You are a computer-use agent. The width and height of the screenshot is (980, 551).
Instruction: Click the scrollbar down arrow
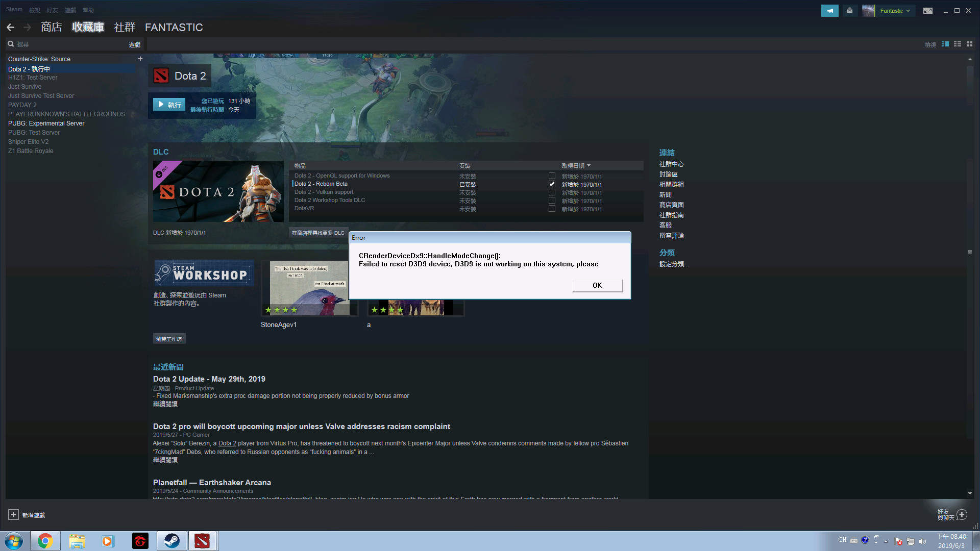pyautogui.click(x=970, y=493)
